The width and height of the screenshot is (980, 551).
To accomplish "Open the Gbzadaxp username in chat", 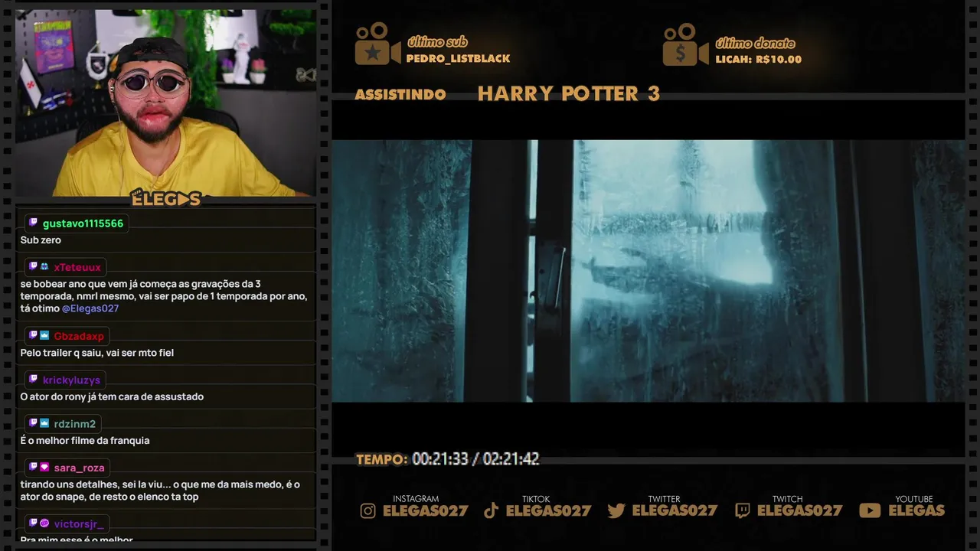I will [x=79, y=337].
